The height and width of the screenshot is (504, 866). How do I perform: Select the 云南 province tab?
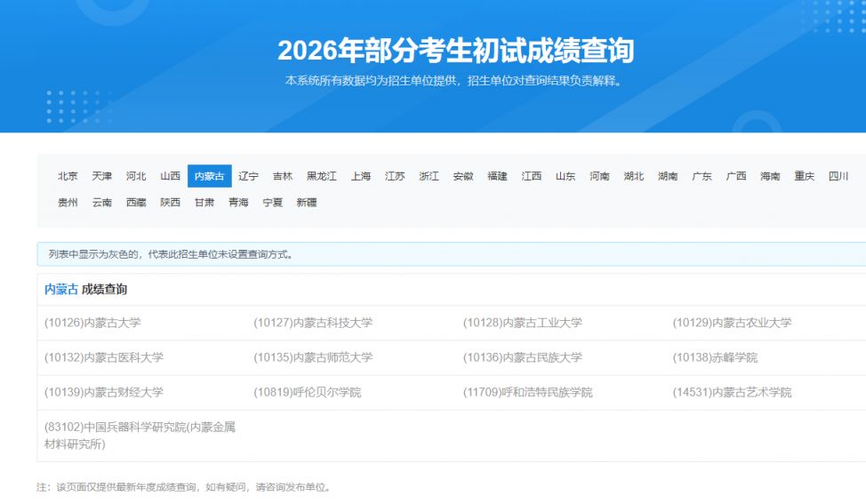click(101, 203)
